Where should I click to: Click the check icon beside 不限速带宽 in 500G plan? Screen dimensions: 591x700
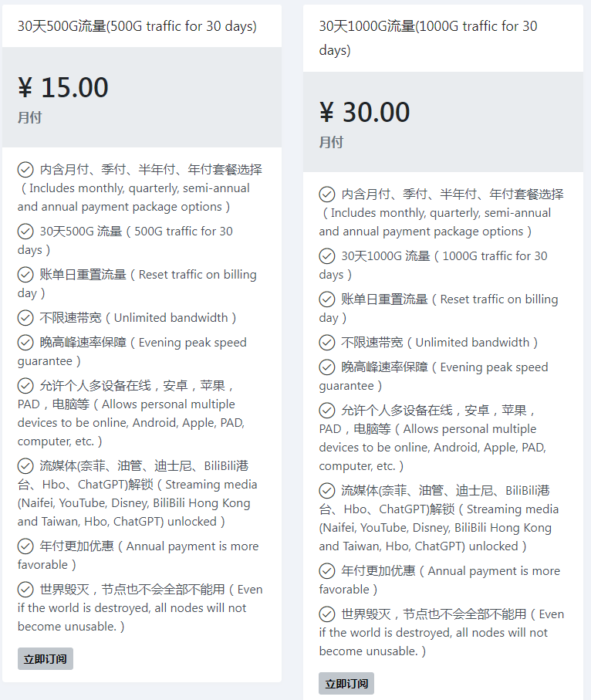coord(25,318)
